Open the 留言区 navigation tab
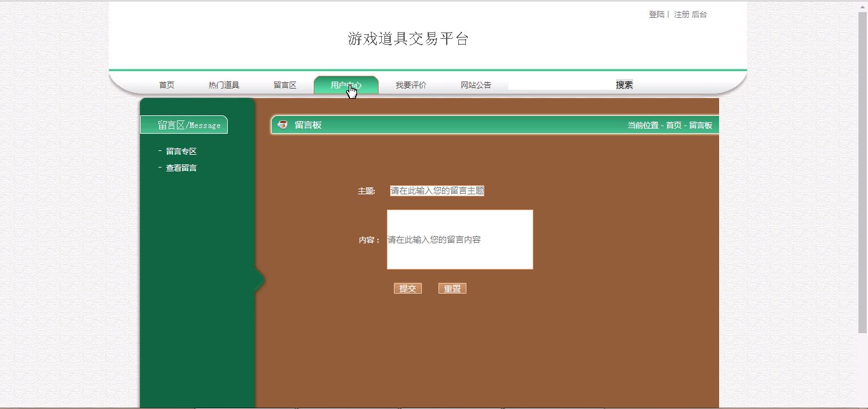The width and height of the screenshot is (868, 409). click(285, 85)
